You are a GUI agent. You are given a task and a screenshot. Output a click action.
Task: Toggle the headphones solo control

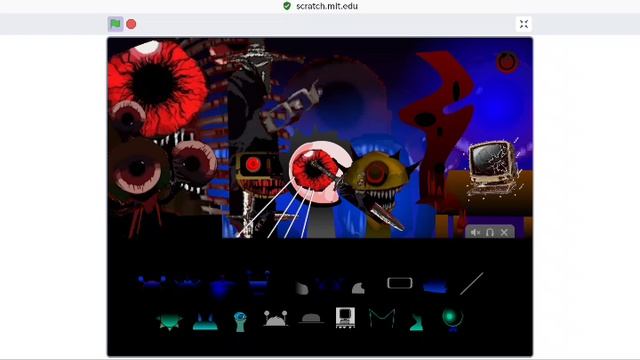click(490, 233)
